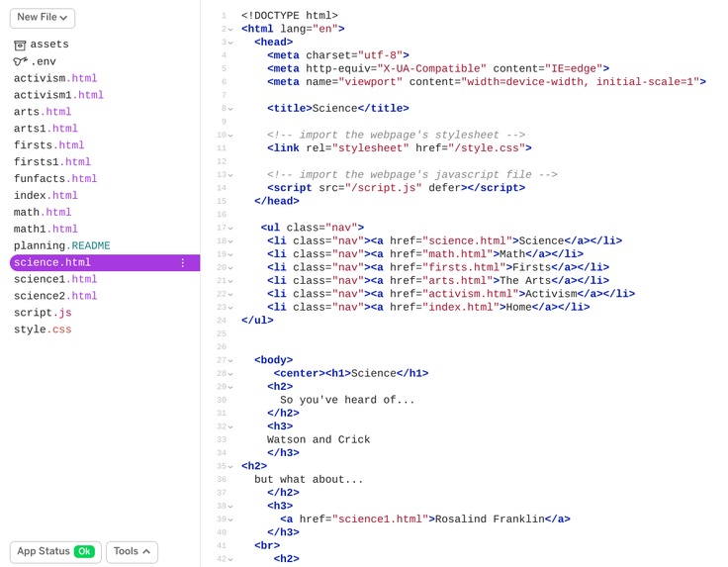Open activism1.html in the file list
The height and width of the screenshot is (567, 728).
[x=58, y=95]
